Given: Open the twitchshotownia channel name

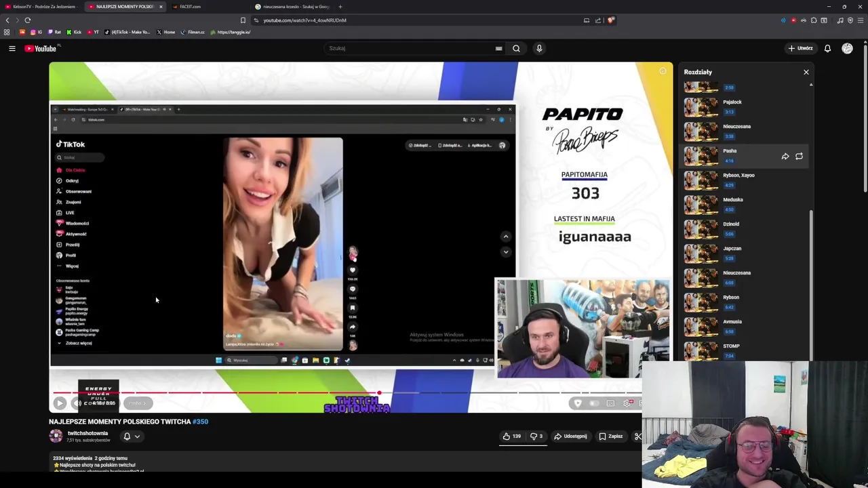Looking at the screenshot, I should click(x=87, y=433).
